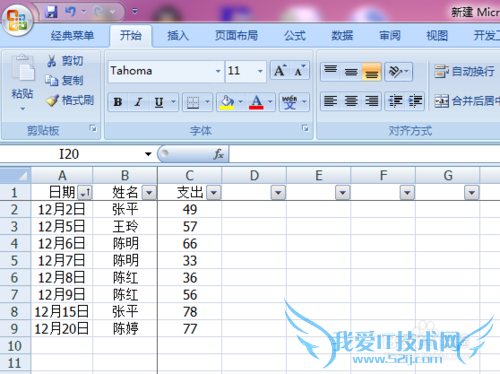Switch to the 开始 tab
This screenshot has height=374, width=500.
[131, 35]
